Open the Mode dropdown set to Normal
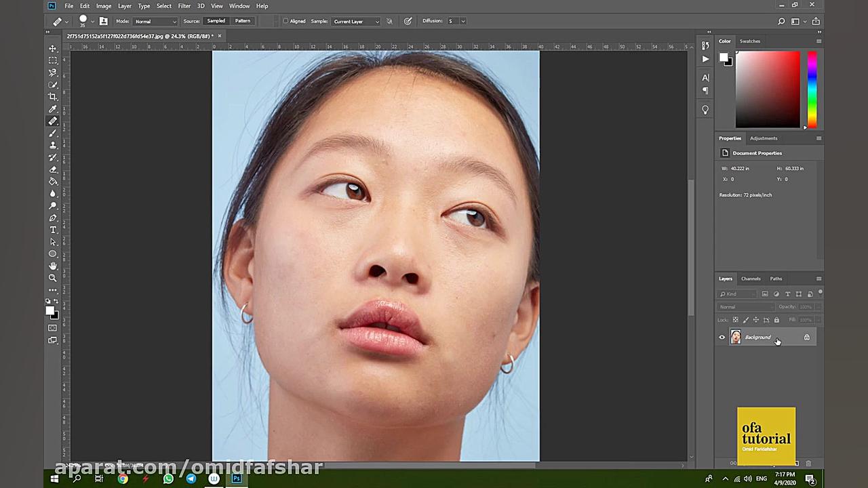Viewport: 868px width, 488px height. click(x=155, y=21)
